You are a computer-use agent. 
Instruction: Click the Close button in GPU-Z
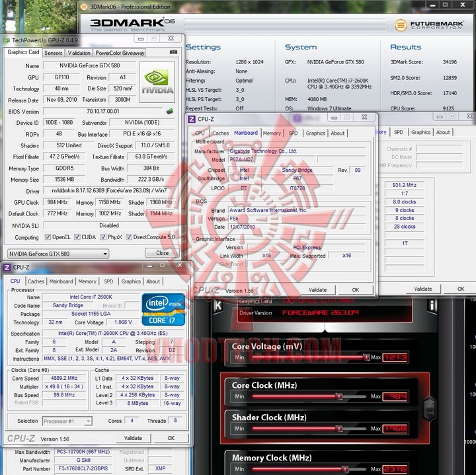pyautogui.click(x=162, y=252)
